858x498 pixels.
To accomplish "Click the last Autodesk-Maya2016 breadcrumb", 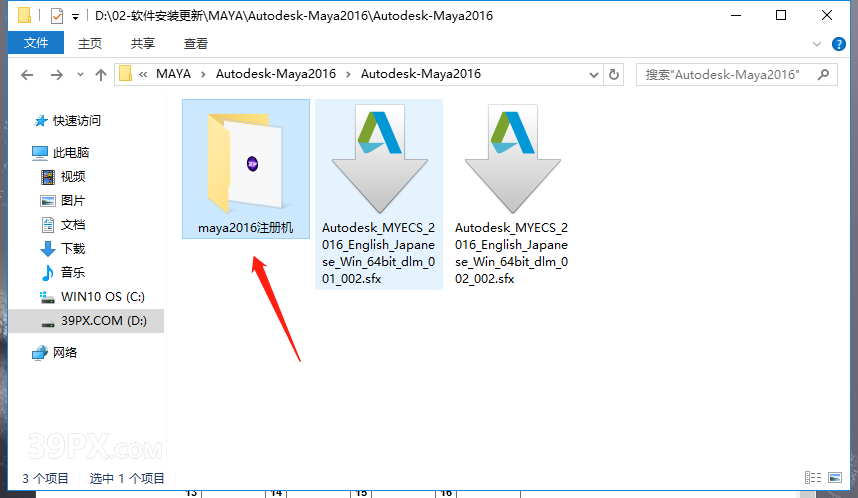I will point(421,74).
